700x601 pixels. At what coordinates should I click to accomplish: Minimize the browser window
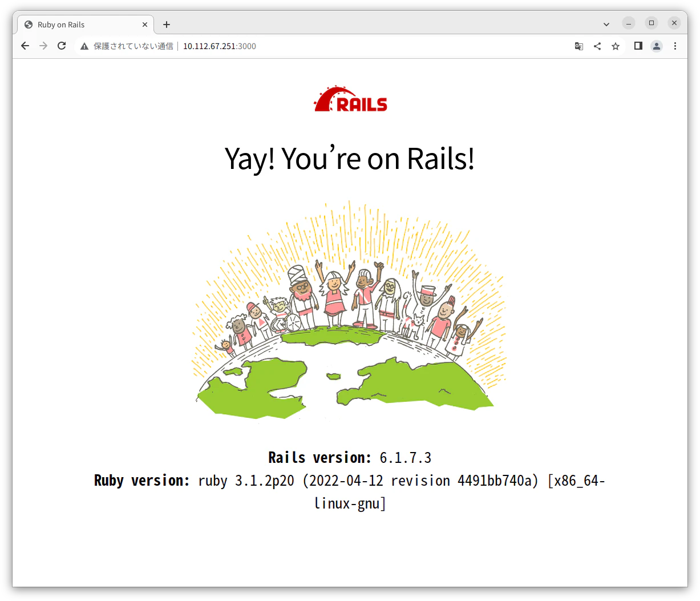tap(629, 23)
